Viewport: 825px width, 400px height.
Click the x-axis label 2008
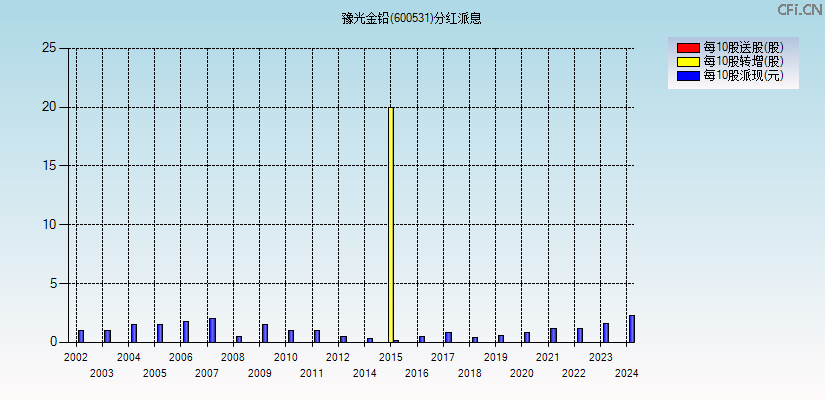(x=233, y=357)
